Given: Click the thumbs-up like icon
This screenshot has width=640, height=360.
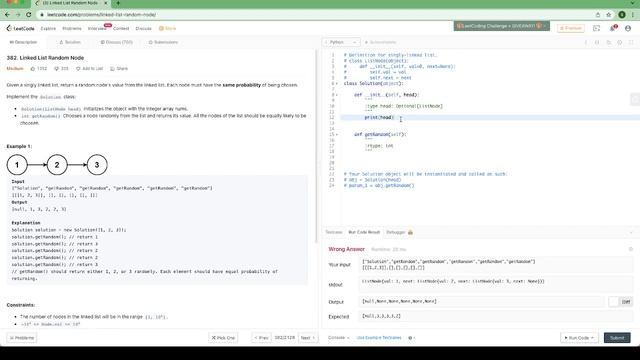Looking at the screenshot, I should point(33,69).
